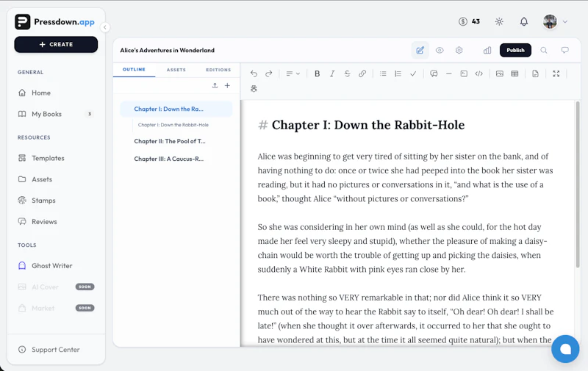Screen dimensions: 588x371
Task: Open the user profile avatar menu
Action: (x=555, y=21)
